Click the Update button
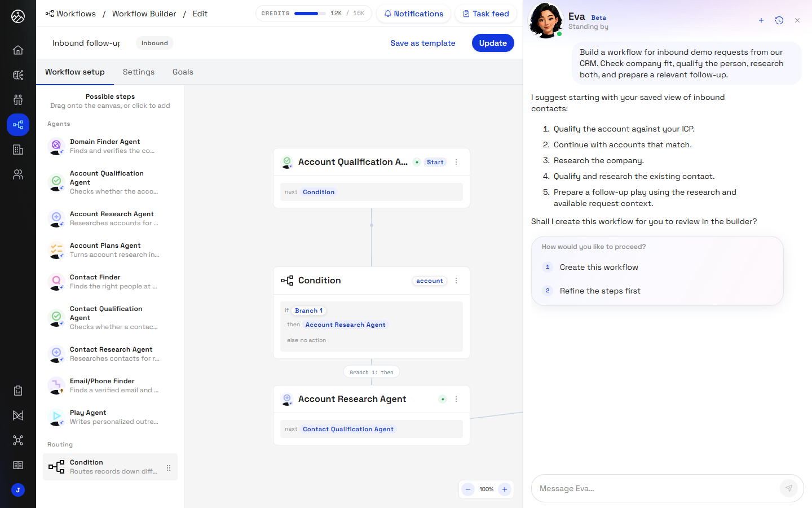812x508 pixels. (493, 43)
